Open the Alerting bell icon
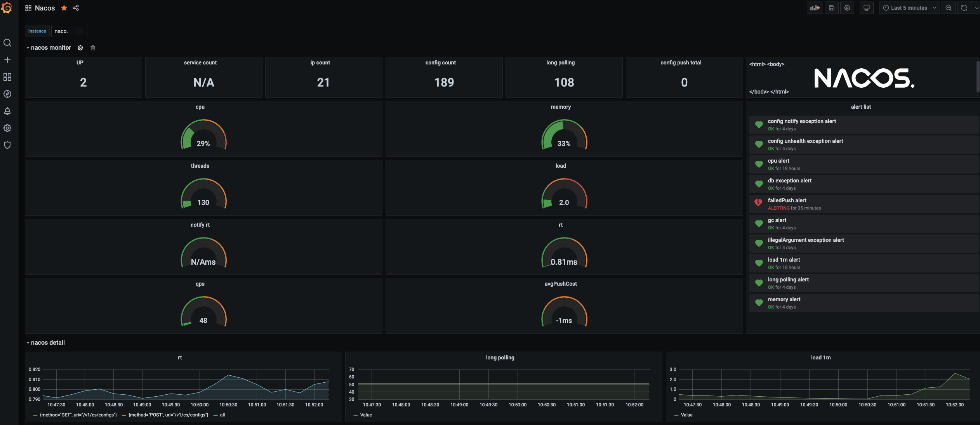 click(x=7, y=111)
